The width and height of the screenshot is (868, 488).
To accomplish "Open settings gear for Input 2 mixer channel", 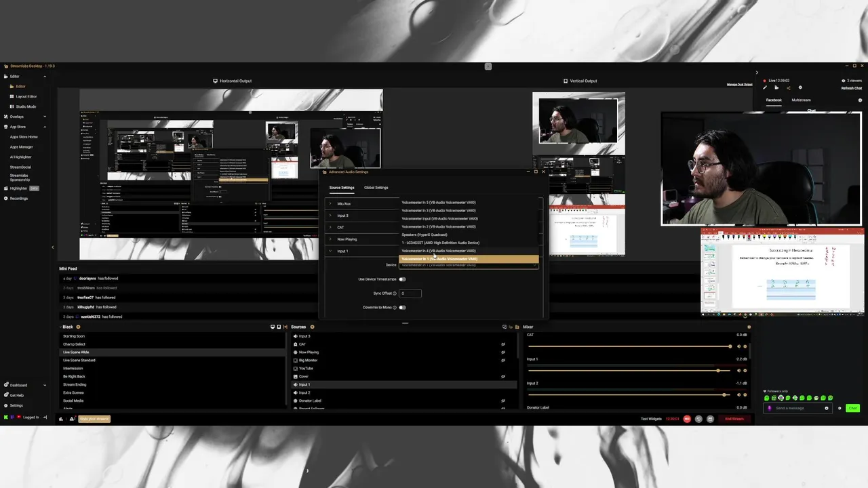I will click(745, 394).
